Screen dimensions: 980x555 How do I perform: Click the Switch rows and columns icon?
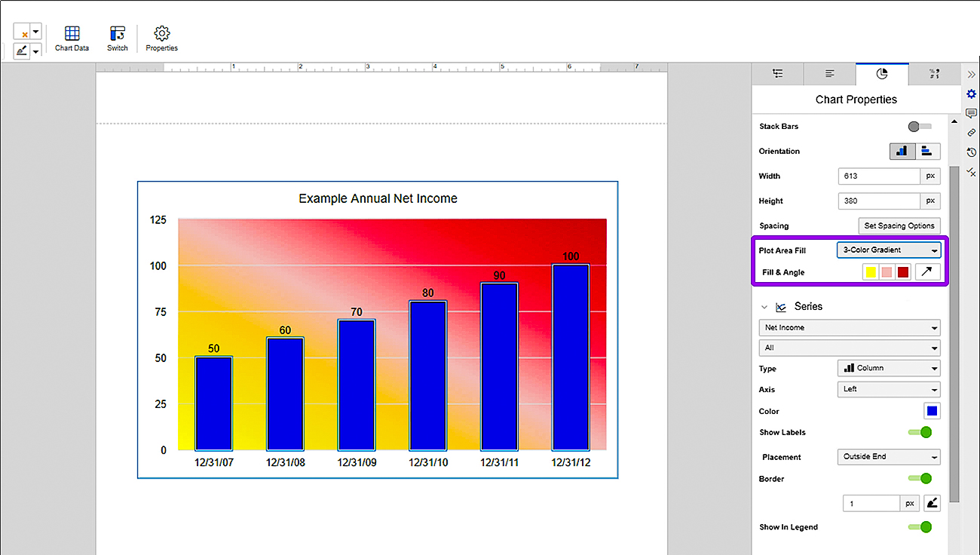point(117,38)
